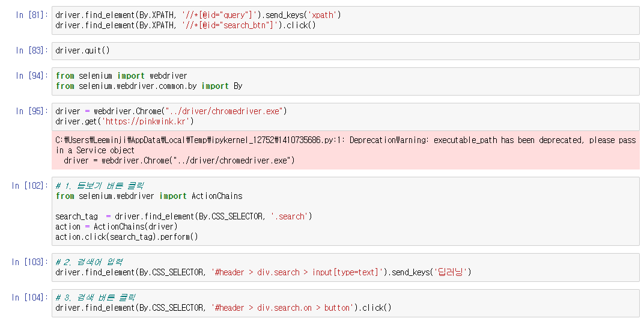Image resolution: width=644 pixels, height=327 pixels.
Task: Select the In [95] cell prompt
Action: pos(31,111)
